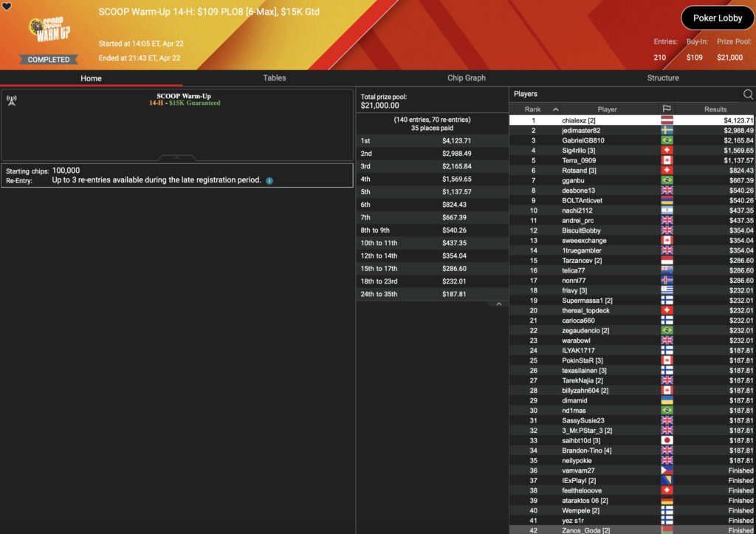Select player row desbone13
This screenshot has height=534, width=756.
click(x=632, y=191)
